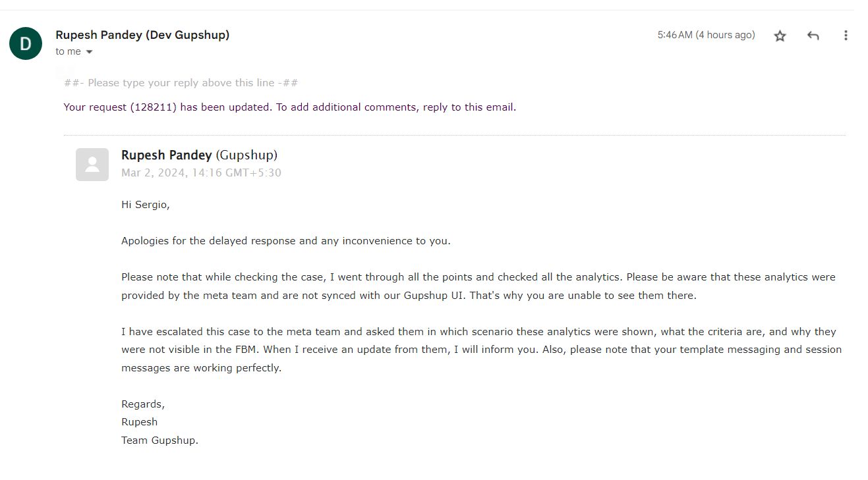Click the 'Apologies for the delayed response' sentence
868x480 pixels.
285,241
